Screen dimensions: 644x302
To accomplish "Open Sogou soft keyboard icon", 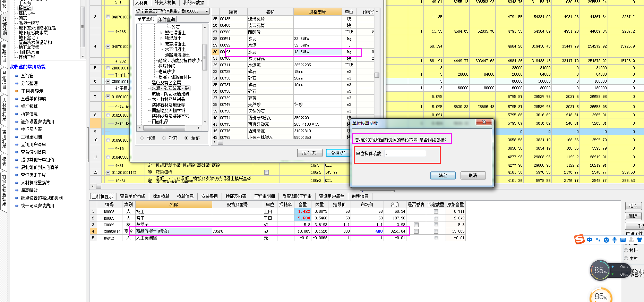I will [623, 240].
